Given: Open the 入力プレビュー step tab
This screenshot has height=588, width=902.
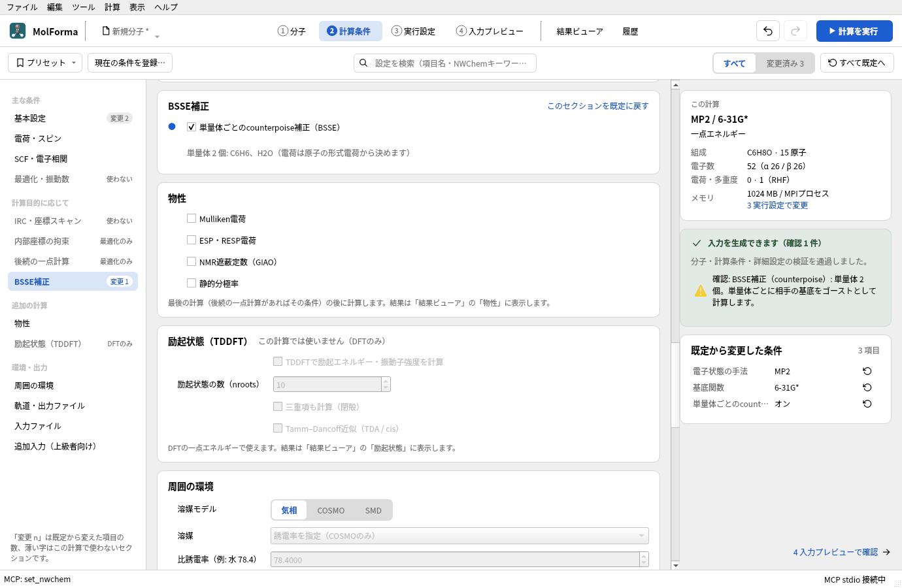Looking at the screenshot, I should pyautogui.click(x=490, y=31).
